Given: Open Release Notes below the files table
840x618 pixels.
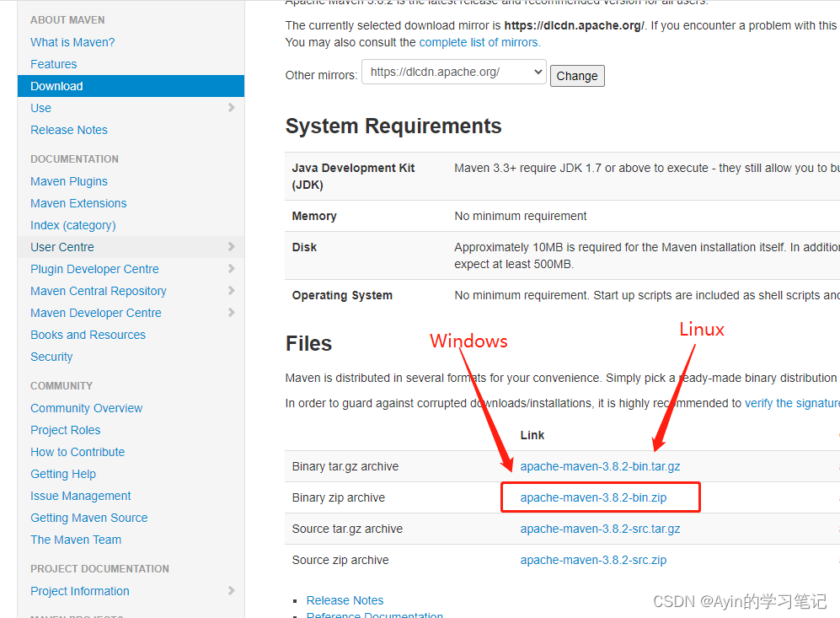Looking at the screenshot, I should [345, 600].
